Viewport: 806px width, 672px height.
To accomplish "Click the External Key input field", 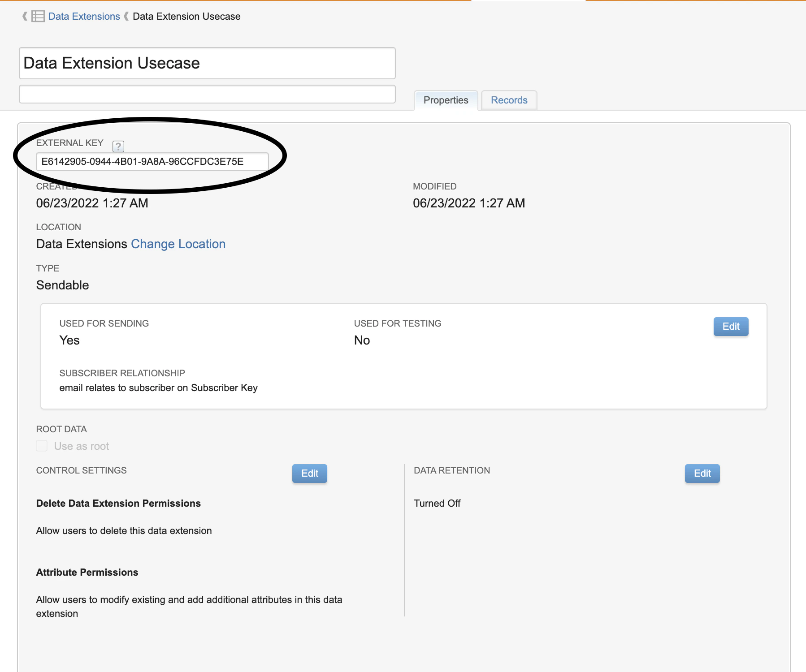I will pyautogui.click(x=152, y=162).
